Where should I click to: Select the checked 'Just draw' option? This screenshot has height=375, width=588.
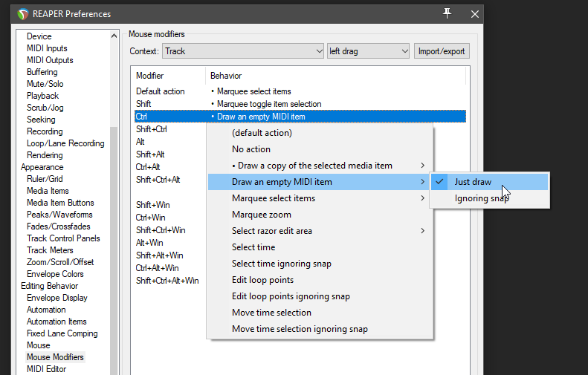[x=473, y=182]
